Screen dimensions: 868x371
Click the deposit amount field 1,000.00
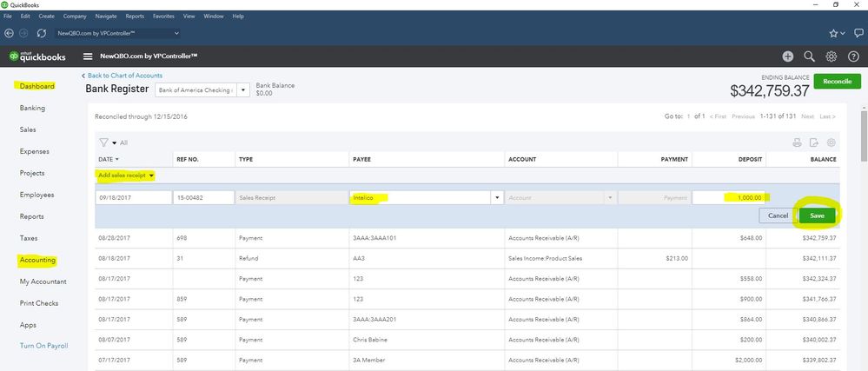(728, 198)
